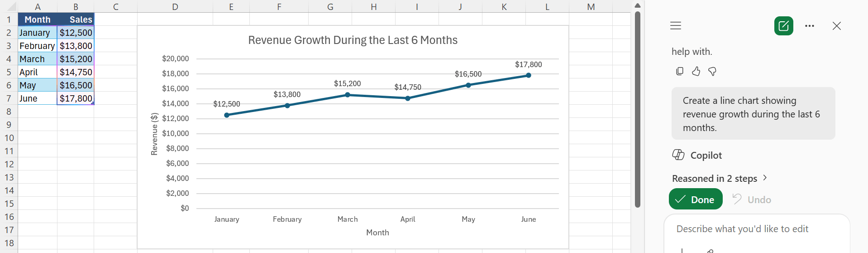
Task: Click the chart title text
Action: point(353,40)
